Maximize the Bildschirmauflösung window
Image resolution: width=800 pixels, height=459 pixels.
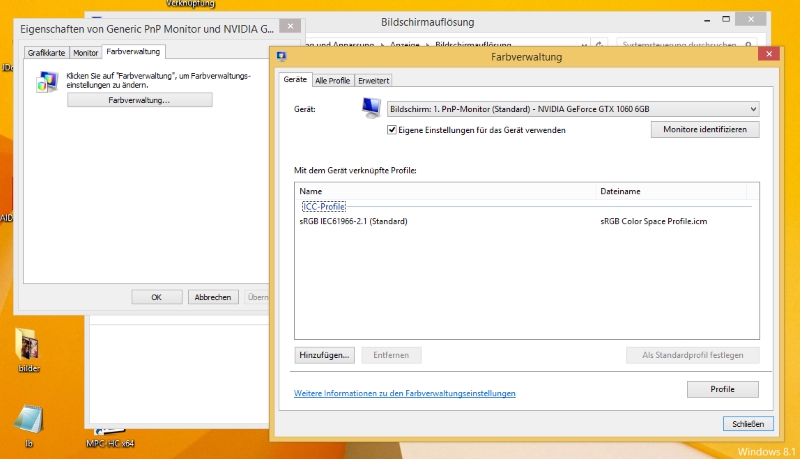[726, 19]
